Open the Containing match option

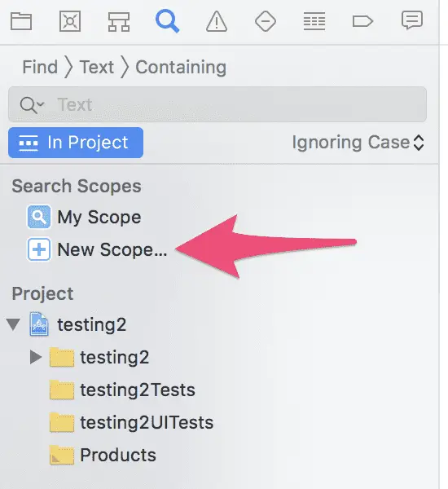(181, 67)
